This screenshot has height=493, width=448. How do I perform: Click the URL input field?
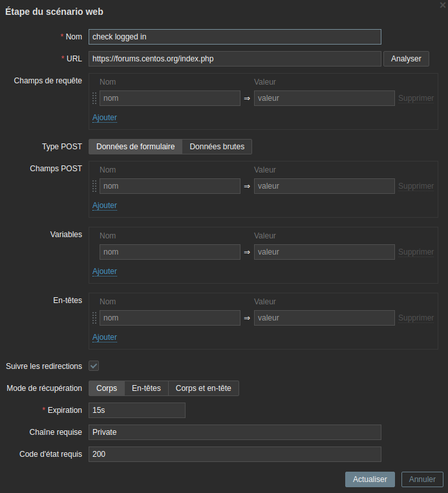[x=235, y=59]
